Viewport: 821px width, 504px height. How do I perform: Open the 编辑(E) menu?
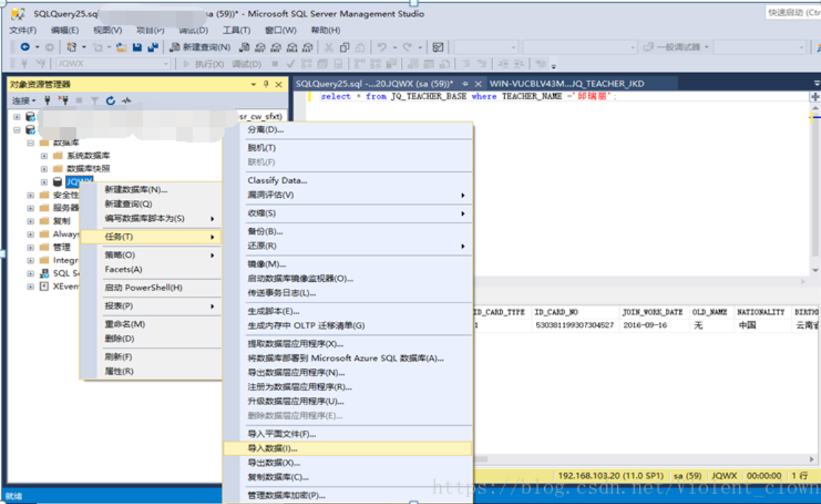pyautogui.click(x=64, y=30)
